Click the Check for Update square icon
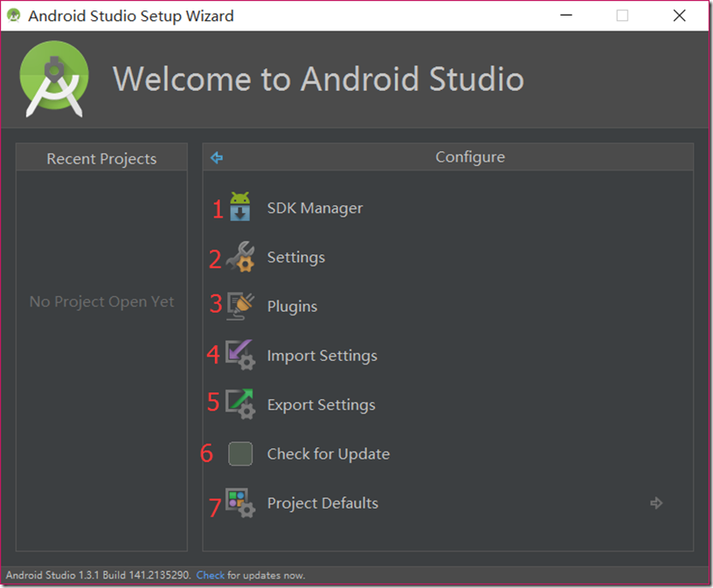The height and width of the screenshot is (588, 713). pos(240,453)
